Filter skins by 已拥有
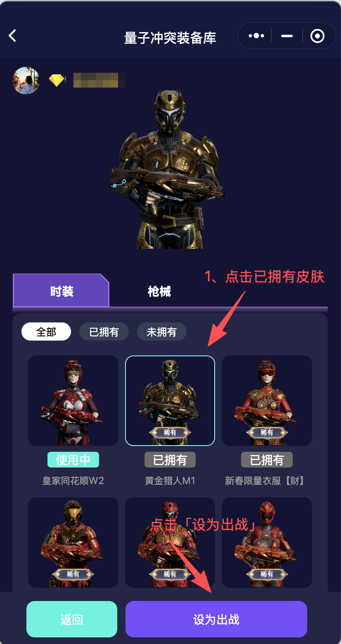341x644 pixels. (104, 332)
